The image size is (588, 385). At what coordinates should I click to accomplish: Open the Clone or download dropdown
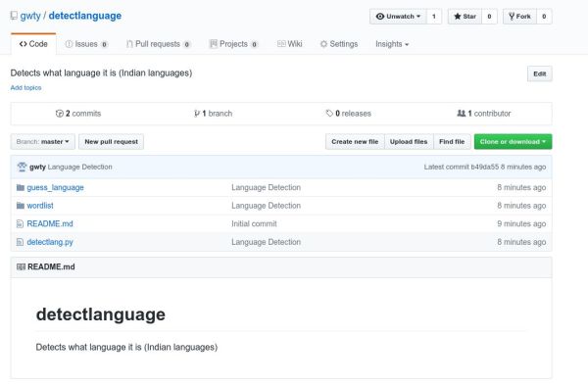click(513, 142)
